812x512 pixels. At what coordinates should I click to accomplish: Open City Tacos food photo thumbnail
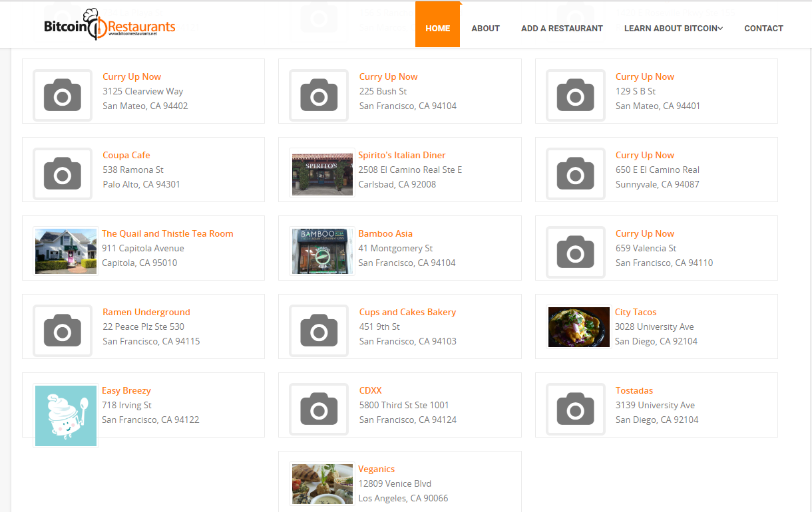click(x=579, y=327)
